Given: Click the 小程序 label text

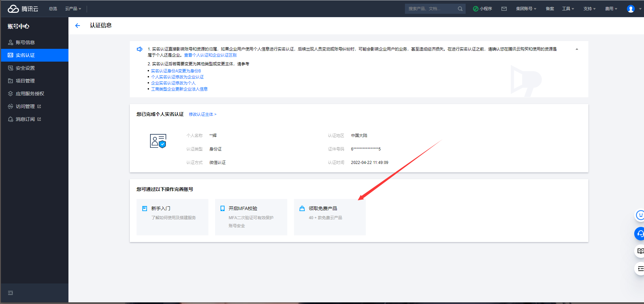Looking at the screenshot, I should point(486,9).
